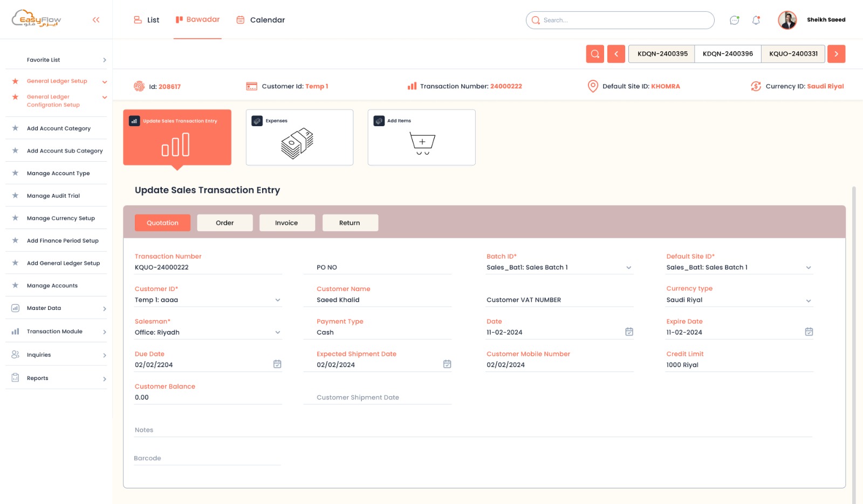Open the notifications bell icon
This screenshot has width=863, height=504.
point(756,20)
